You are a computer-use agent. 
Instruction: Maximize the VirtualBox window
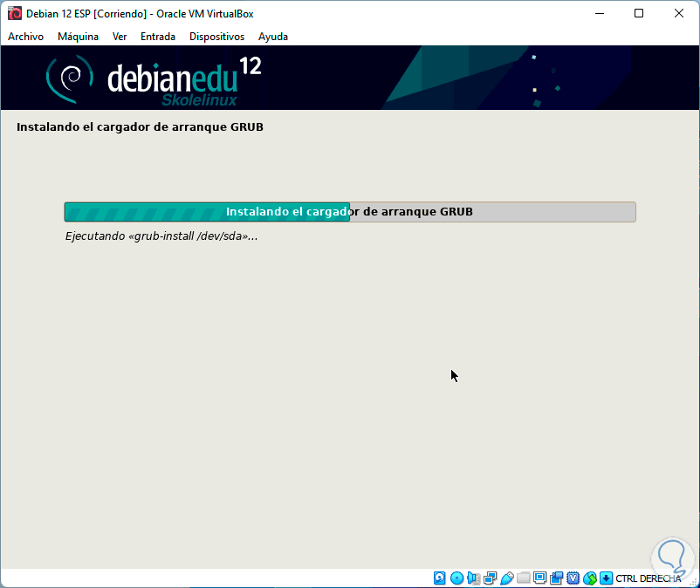coord(639,13)
